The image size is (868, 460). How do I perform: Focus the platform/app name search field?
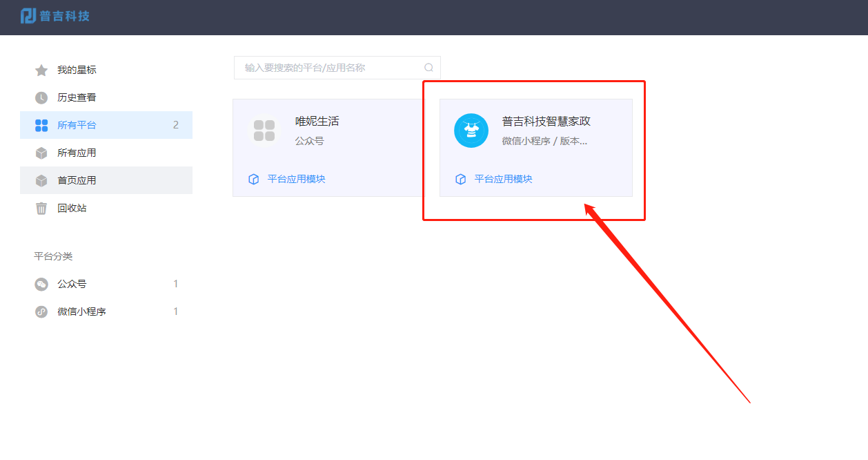pyautogui.click(x=337, y=68)
